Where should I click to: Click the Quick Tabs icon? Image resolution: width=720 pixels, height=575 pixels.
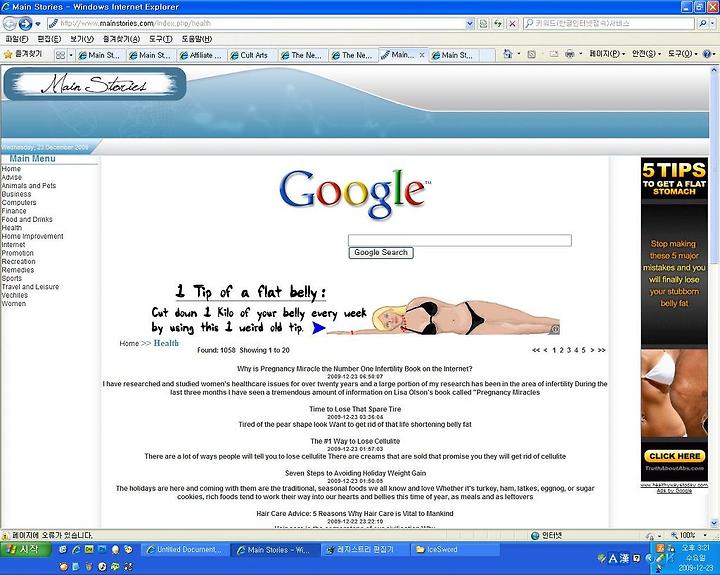60,55
